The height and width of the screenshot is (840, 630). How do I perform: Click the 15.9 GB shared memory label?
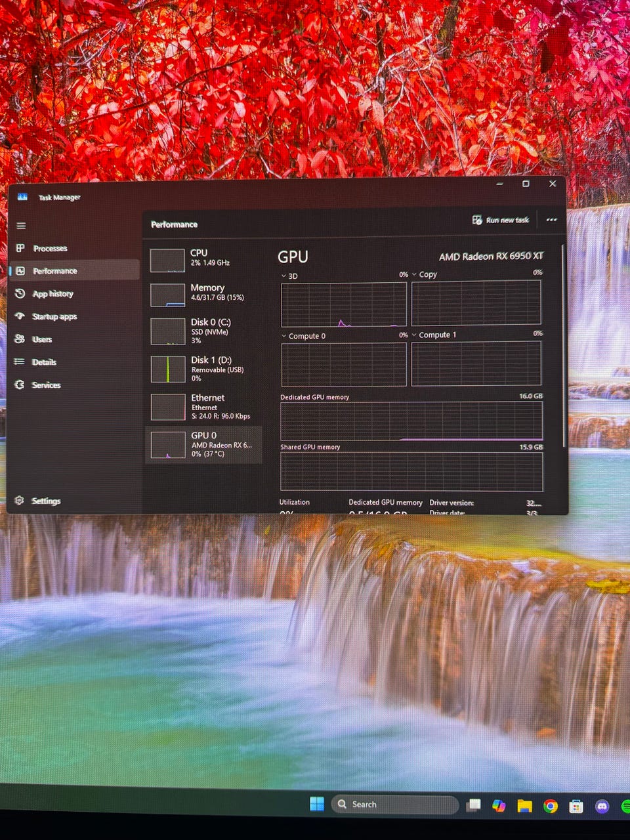pos(531,447)
